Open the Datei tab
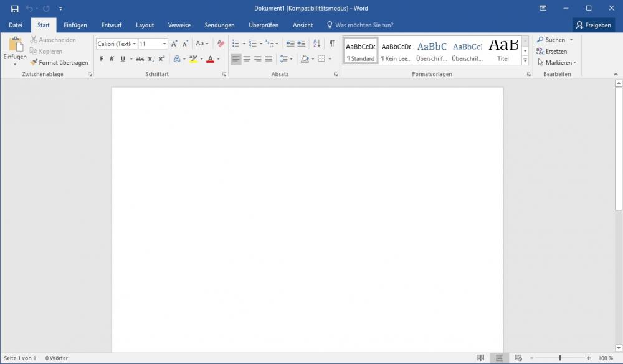This screenshot has height=364, width=623. click(x=16, y=25)
